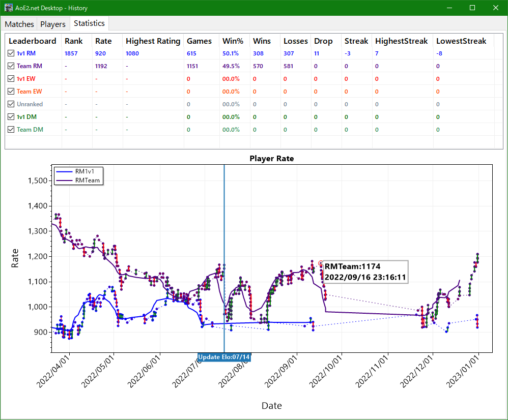Click the highlighted RMTeam:1174 data point
Image resolution: width=508 pixels, height=420 pixels.
tap(321, 263)
